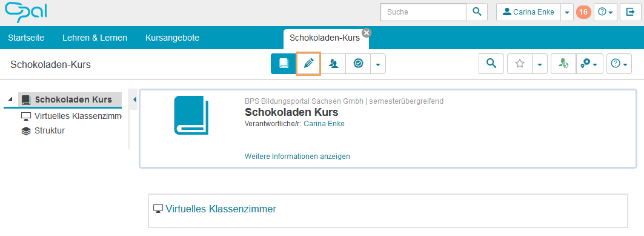The height and width of the screenshot is (236, 644).
Task: Expand dropdown arrow next to Carina Enke
Action: pyautogui.click(x=567, y=12)
